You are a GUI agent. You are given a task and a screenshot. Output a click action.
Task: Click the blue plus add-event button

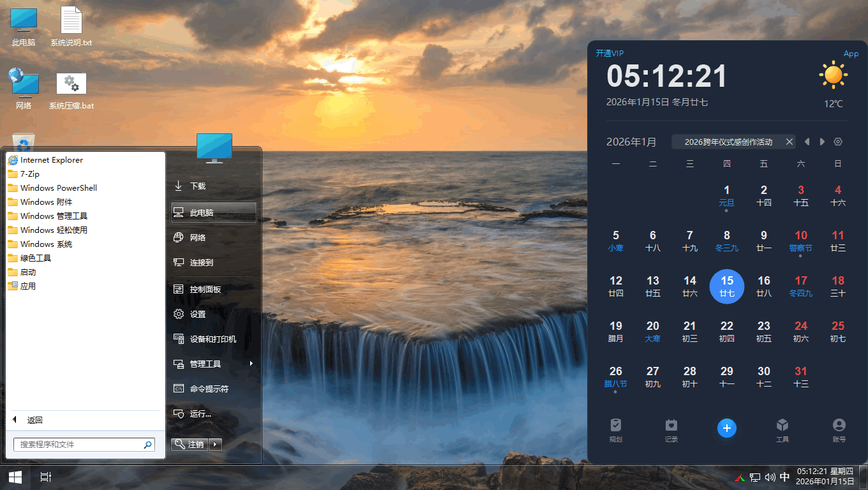coord(726,428)
